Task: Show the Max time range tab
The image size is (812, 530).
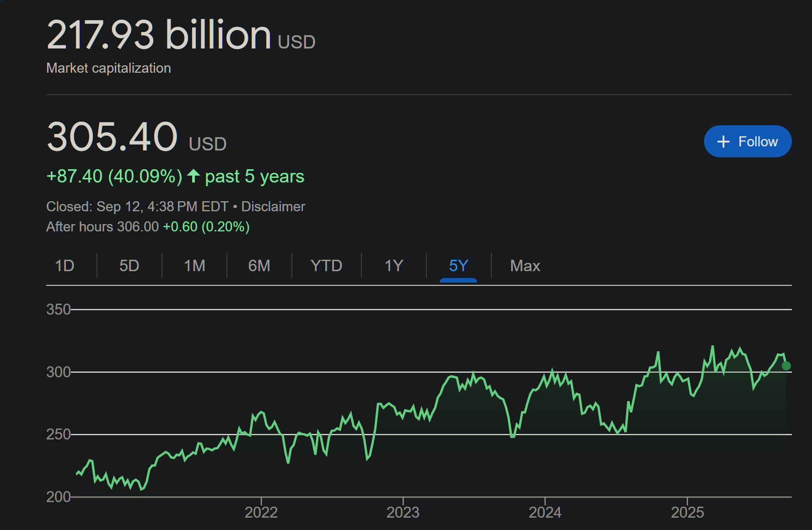Action: pos(525,266)
